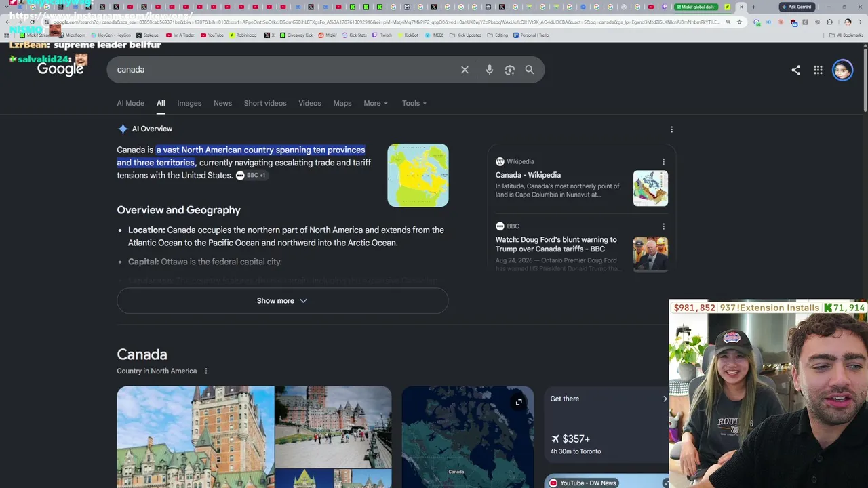This screenshot has height=488, width=868.
Task: Share the search results page
Action: click(795, 70)
